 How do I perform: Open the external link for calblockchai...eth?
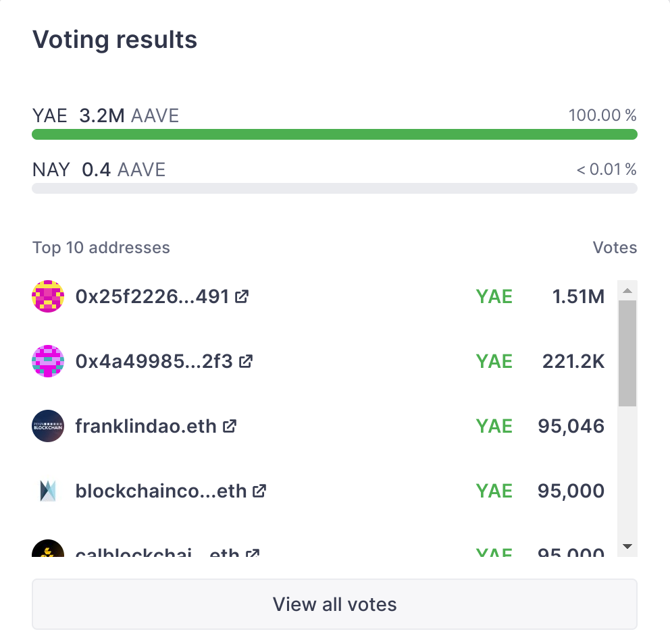(252, 554)
